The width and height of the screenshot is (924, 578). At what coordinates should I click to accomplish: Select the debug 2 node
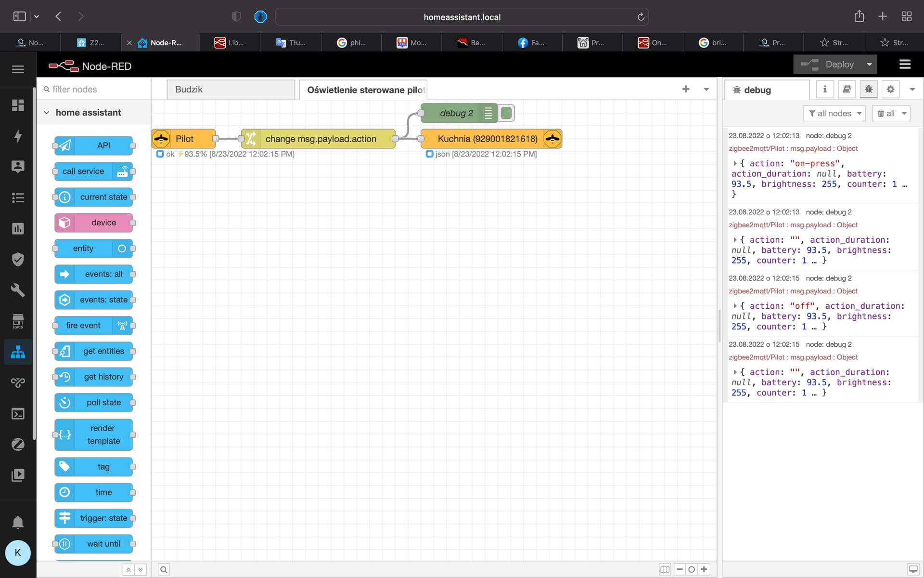tap(459, 113)
